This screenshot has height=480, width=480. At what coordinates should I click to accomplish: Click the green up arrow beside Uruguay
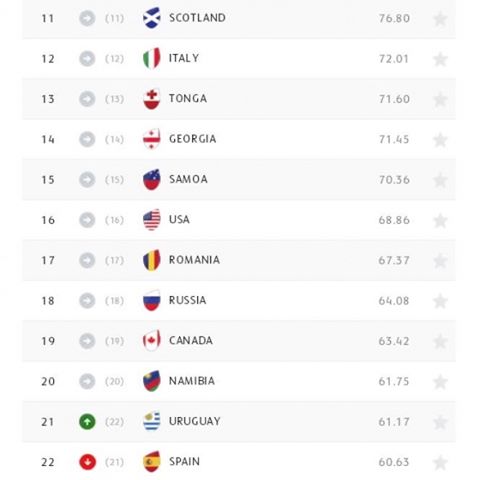pos(87,422)
